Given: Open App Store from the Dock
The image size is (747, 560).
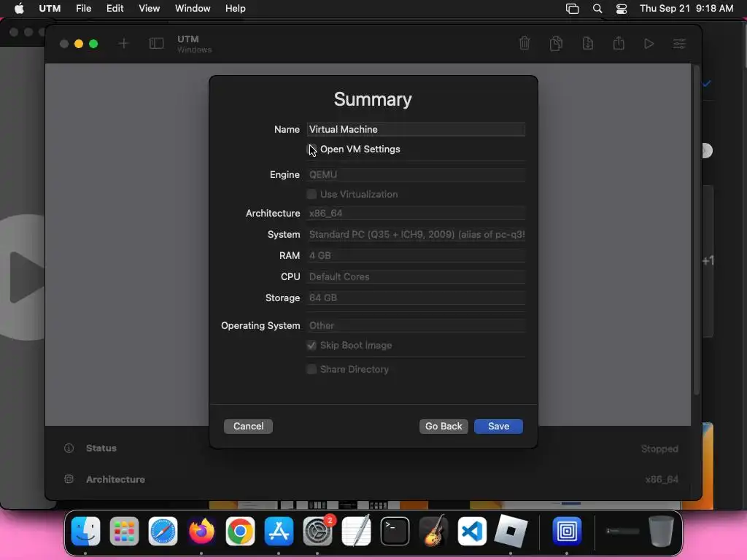Looking at the screenshot, I should [x=279, y=531].
